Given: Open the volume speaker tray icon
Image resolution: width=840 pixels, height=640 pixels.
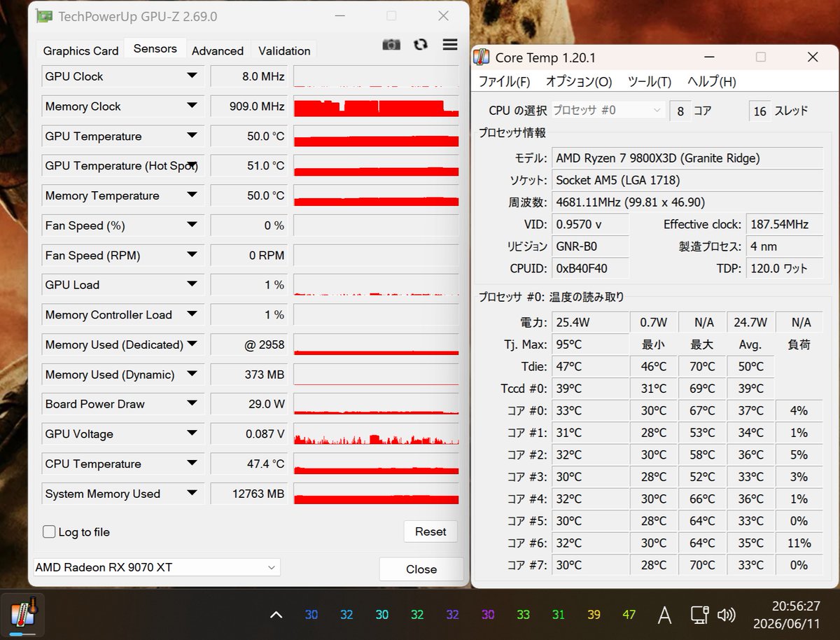Looking at the screenshot, I should coord(727,615).
